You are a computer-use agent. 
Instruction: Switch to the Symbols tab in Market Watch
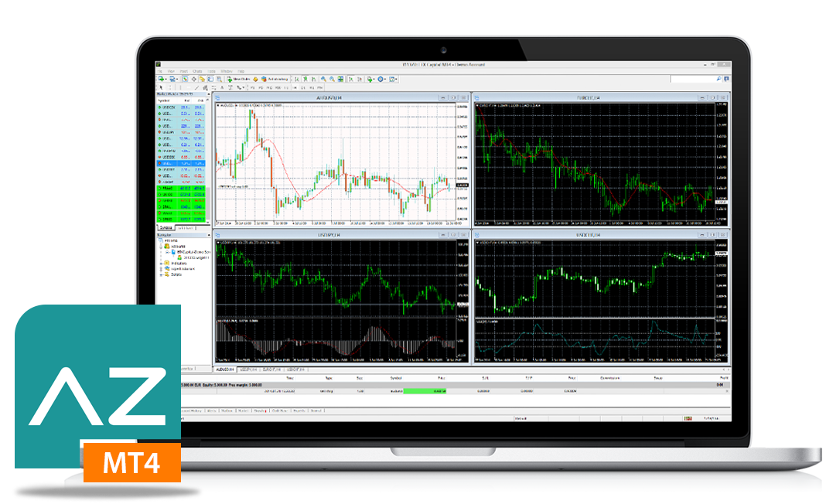(166, 227)
